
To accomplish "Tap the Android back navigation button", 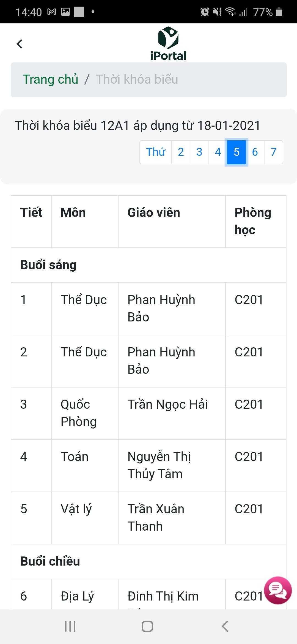I will click(225, 626).
